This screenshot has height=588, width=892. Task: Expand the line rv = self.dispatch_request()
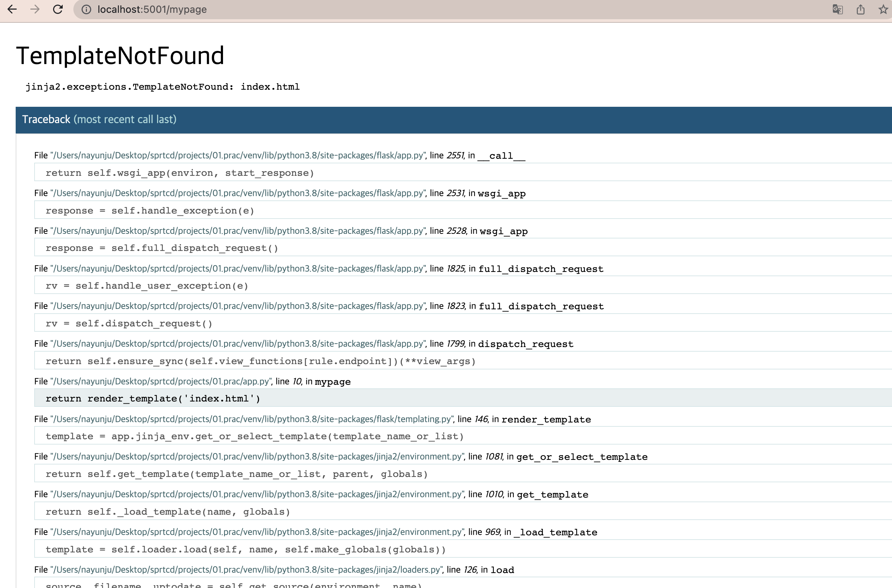tap(463, 323)
